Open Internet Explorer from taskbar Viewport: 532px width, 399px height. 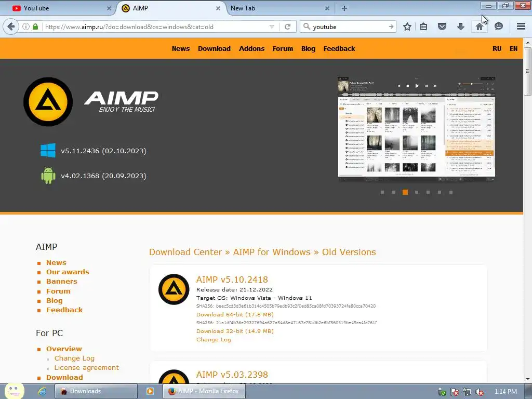click(x=42, y=391)
